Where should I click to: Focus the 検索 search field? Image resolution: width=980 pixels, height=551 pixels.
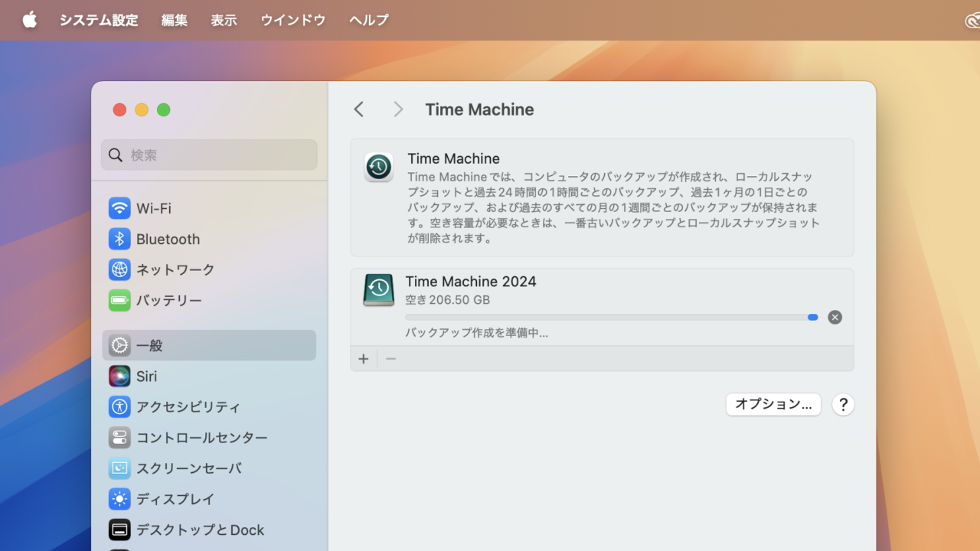point(209,155)
